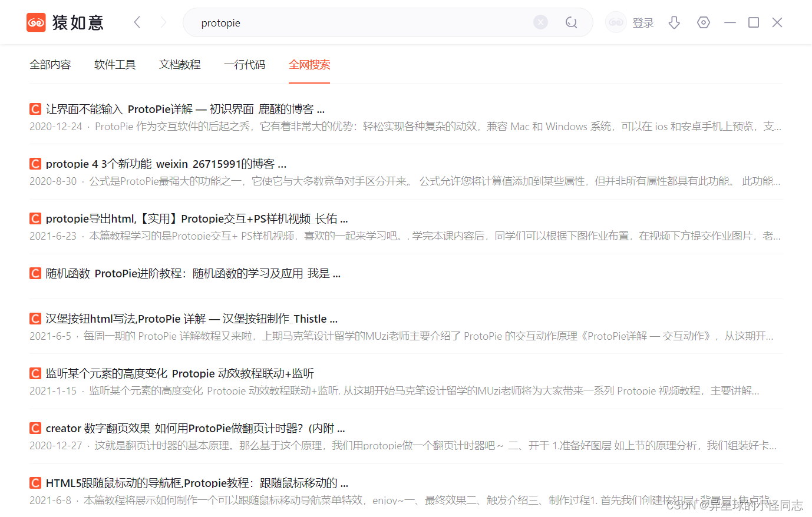
Task: Click CSDN icon beside creator 数字翻页效果 result
Action: [35, 428]
